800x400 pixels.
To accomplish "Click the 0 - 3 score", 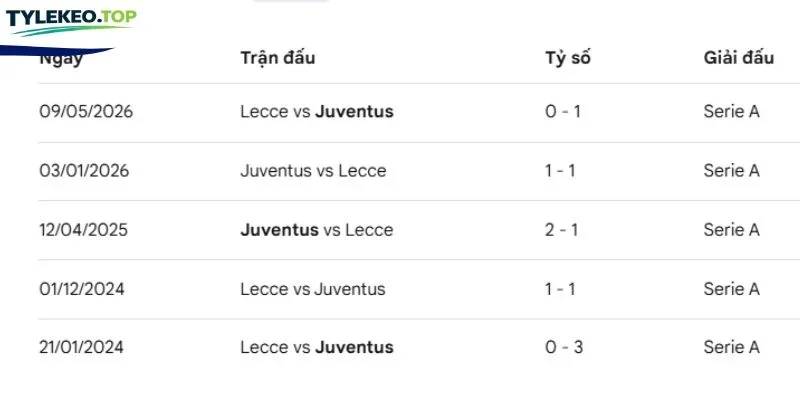I will (x=564, y=347).
